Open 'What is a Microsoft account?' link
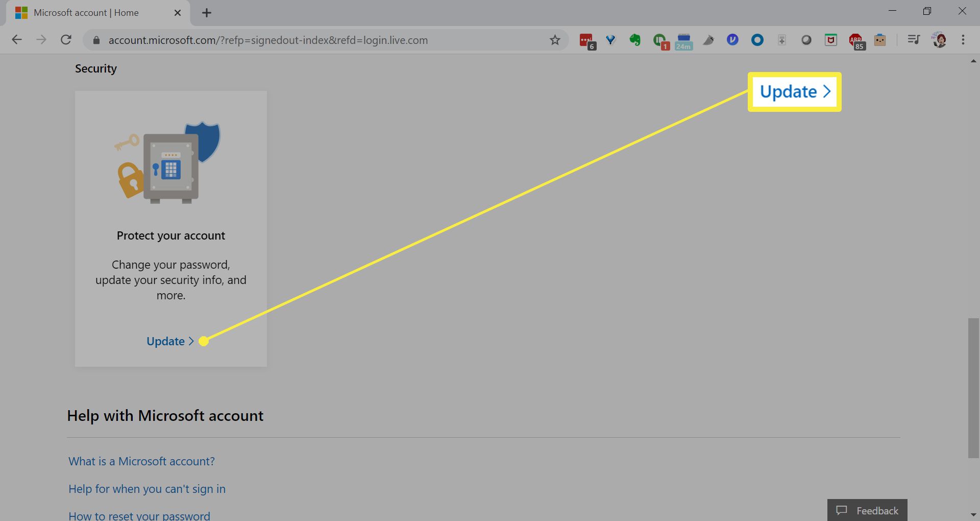 point(141,461)
